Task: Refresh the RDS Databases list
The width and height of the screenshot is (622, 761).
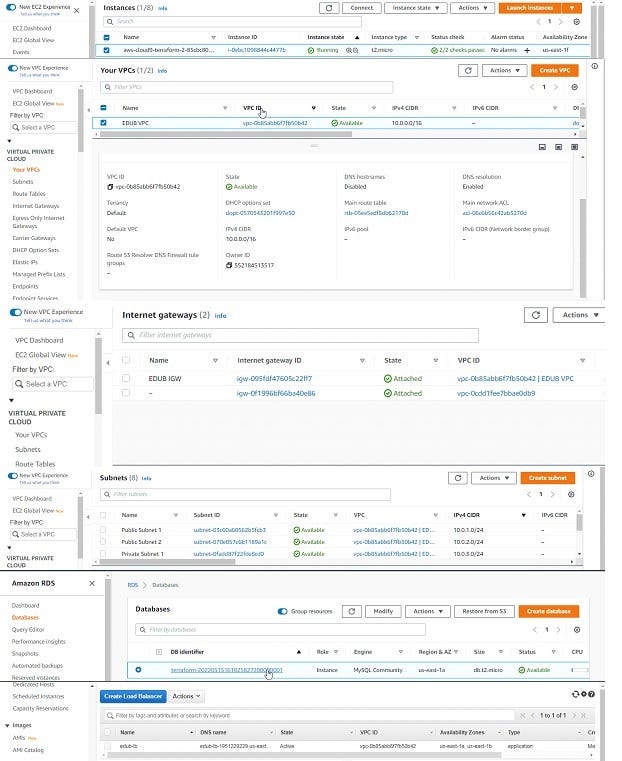Action: pyautogui.click(x=352, y=612)
